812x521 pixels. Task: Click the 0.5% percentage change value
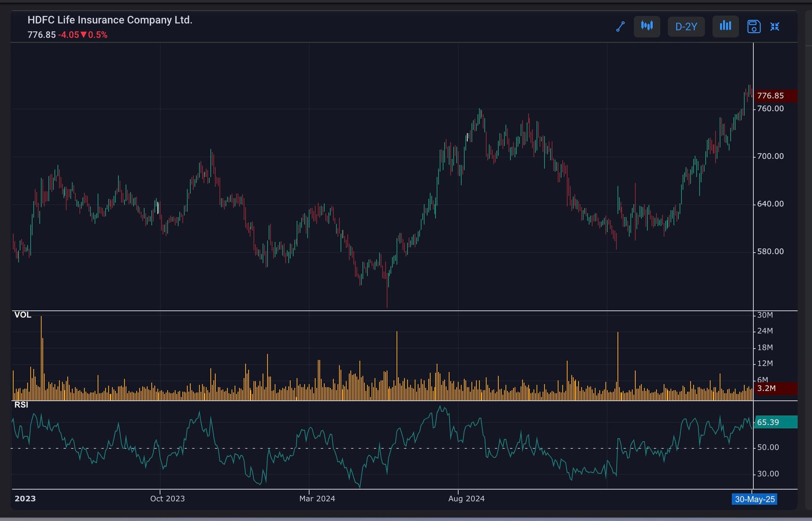click(98, 35)
